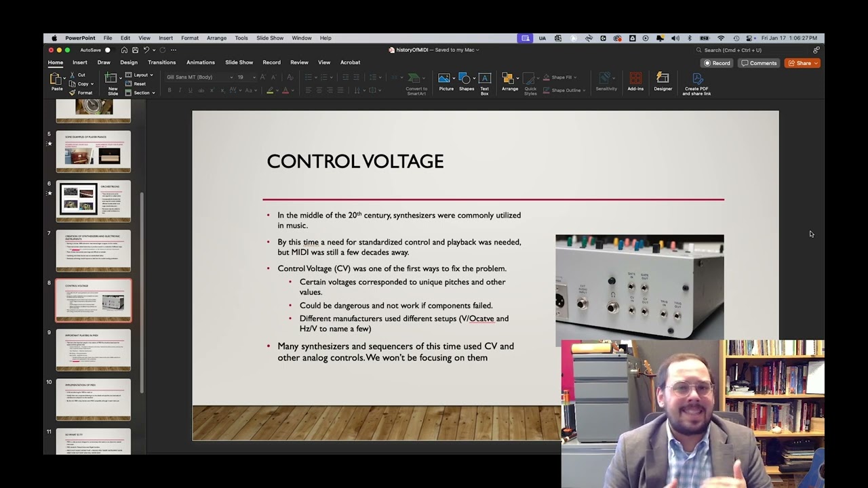The image size is (868, 488).
Task: Open the Saved to my Mac dropdown
Action: point(477,50)
